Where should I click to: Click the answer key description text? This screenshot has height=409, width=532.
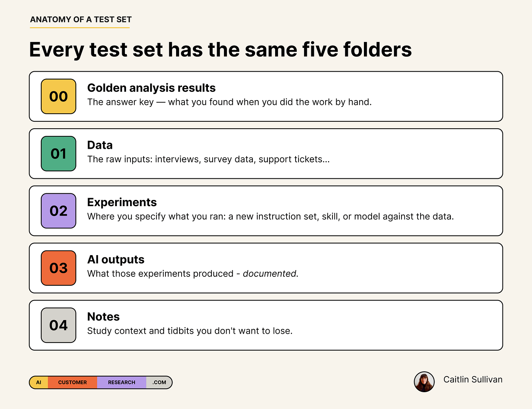click(x=229, y=102)
